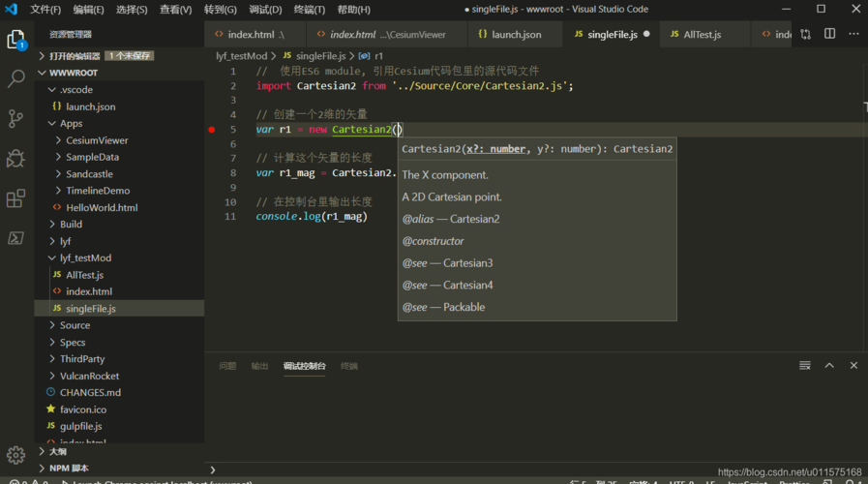Open the 文件(F) menu
This screenshot has width=868, height=484.
[45, 10]
